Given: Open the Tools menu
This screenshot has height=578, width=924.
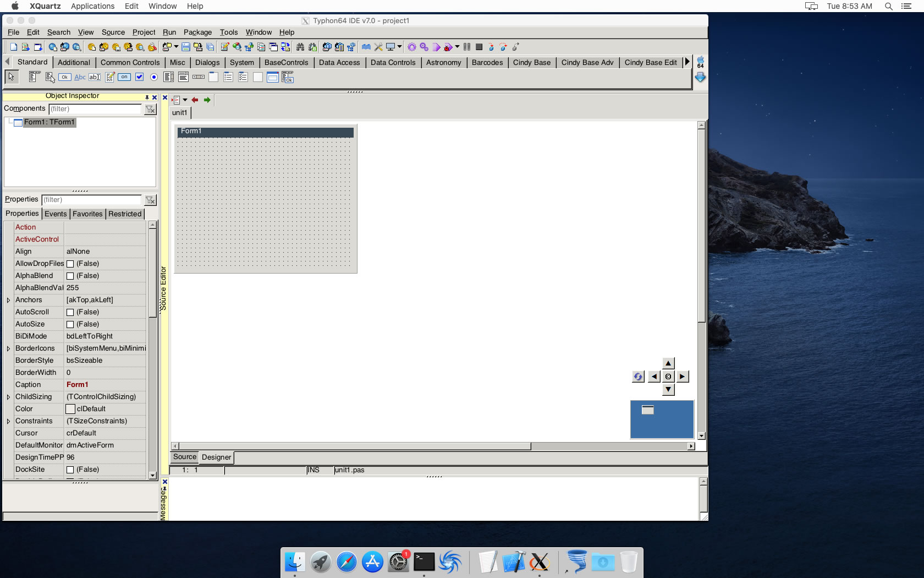Looking at the screenshot, I should click(x=229, y=32).
